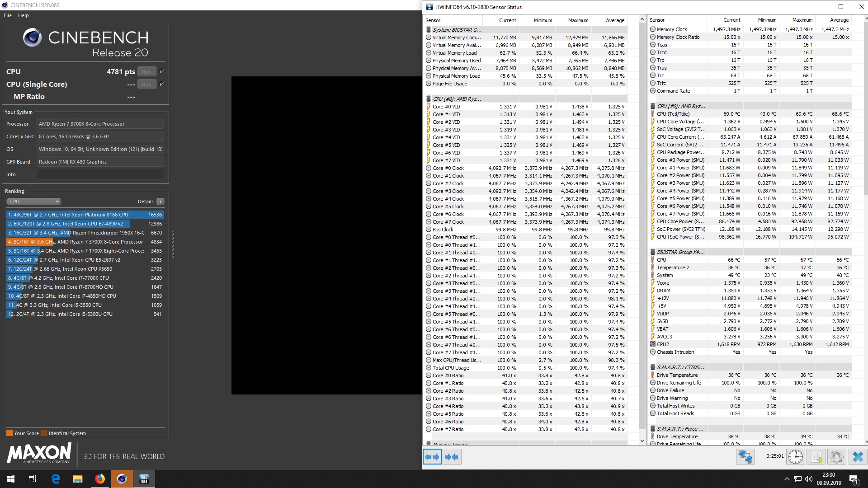Toggle CPU test checkbox in Cinebench
Viewport: 868px width, 488px height.
click(x=162, y=71)
